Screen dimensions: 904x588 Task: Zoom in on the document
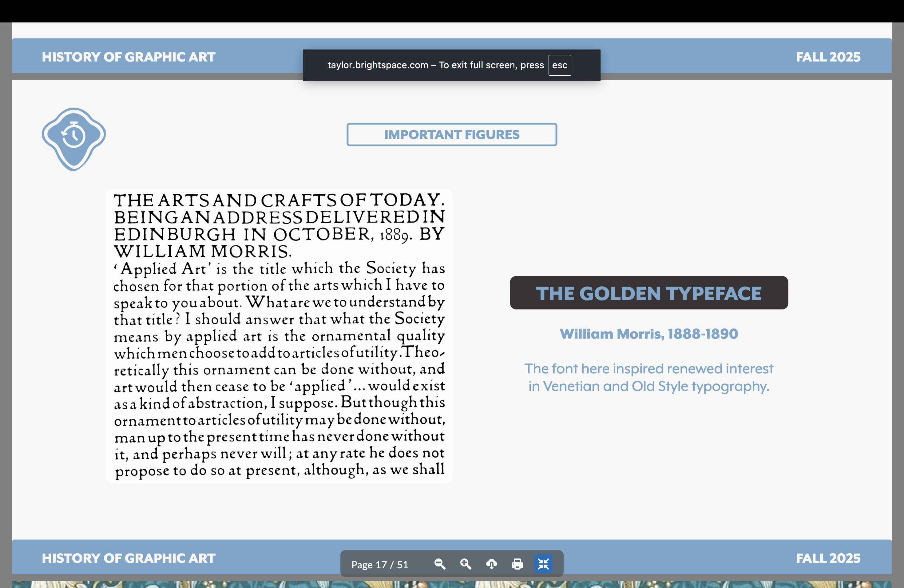[466, 564]
